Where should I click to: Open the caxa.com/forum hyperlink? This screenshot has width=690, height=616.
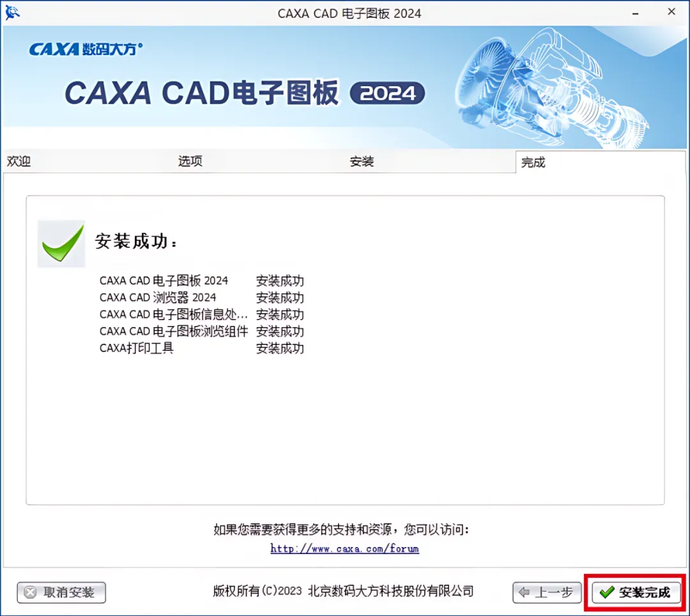(344, 549)
